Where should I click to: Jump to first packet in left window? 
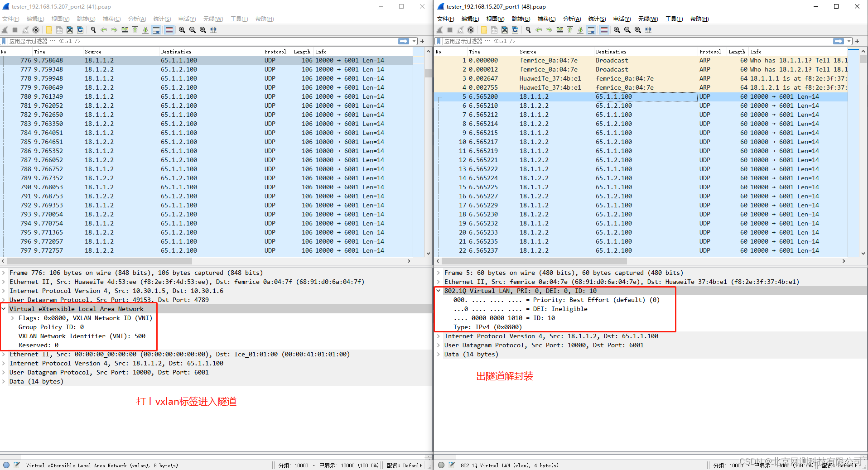pos(135,30)
